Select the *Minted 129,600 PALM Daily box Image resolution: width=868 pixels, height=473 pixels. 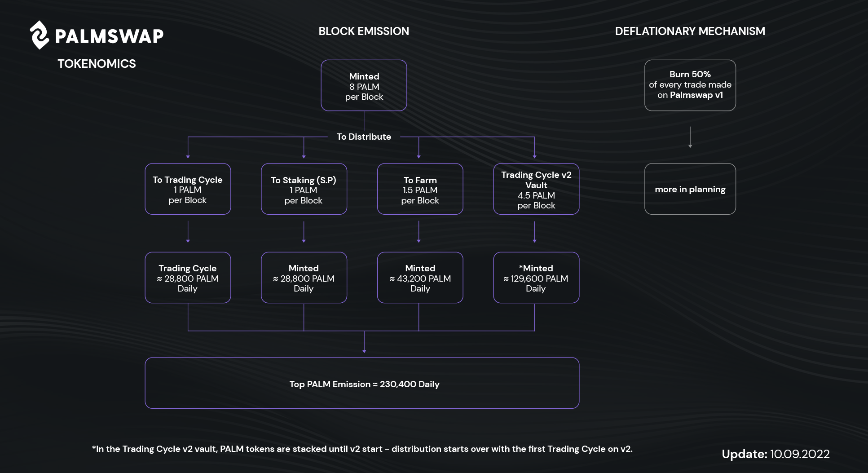[536, 278]
